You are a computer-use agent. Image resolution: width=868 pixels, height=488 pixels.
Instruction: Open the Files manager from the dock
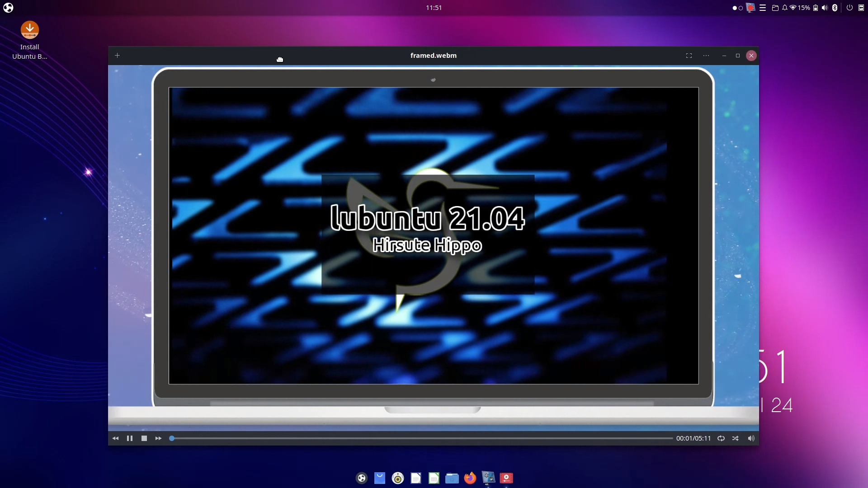452,478
